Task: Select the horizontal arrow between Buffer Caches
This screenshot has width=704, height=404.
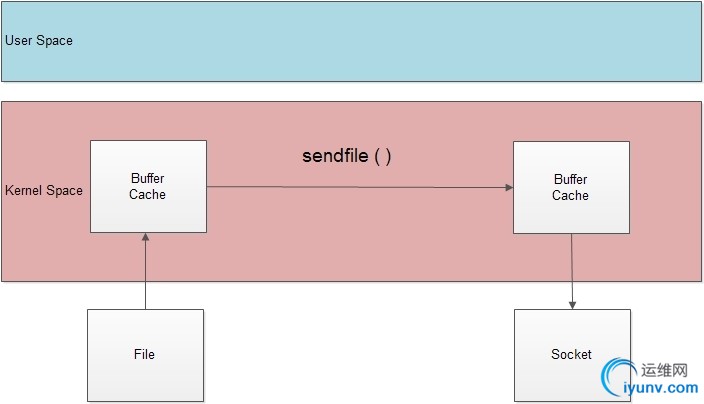Action: coord(360,187)
